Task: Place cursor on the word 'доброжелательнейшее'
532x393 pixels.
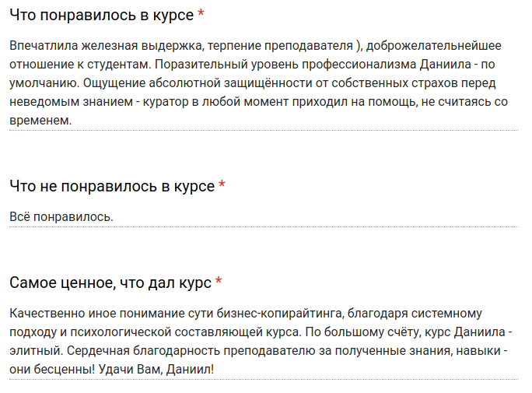Action: 433,45
